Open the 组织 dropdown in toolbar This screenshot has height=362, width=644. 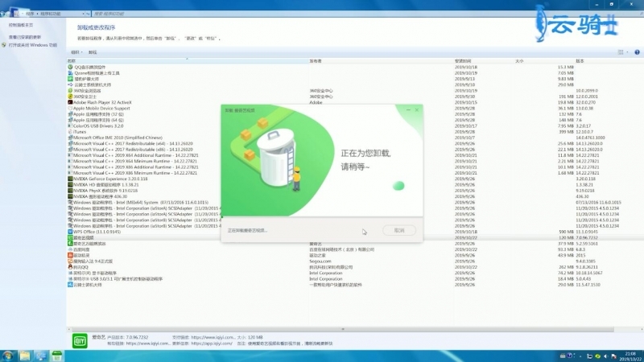[76, 52]
